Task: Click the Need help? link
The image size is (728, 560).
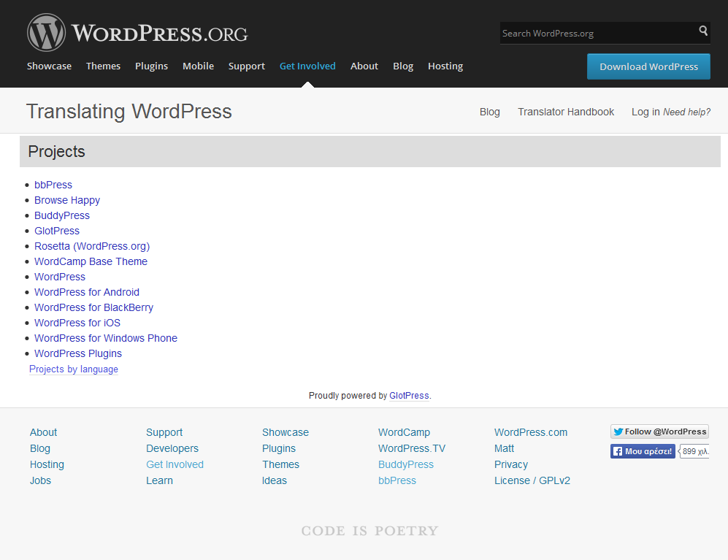Action: point(686,112)
